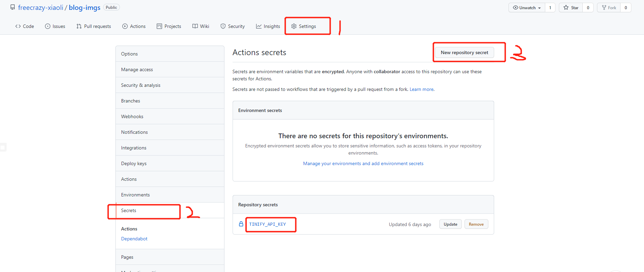Open the Insights graph icon tab
Screen dimensions: 644x272
pyautogui.click(x=259, y=26)
